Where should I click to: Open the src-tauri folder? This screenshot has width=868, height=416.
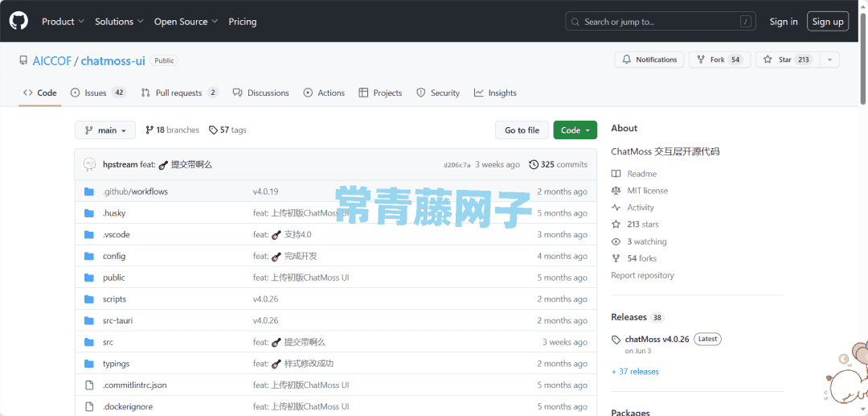[x=117, y=321]
